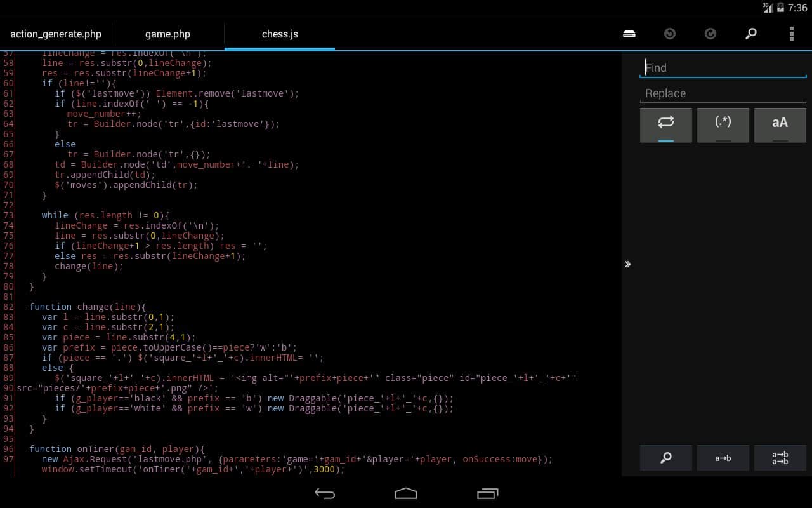Tap the Replace text field
This screenshot has height=508, width=812.
point(723,93)
